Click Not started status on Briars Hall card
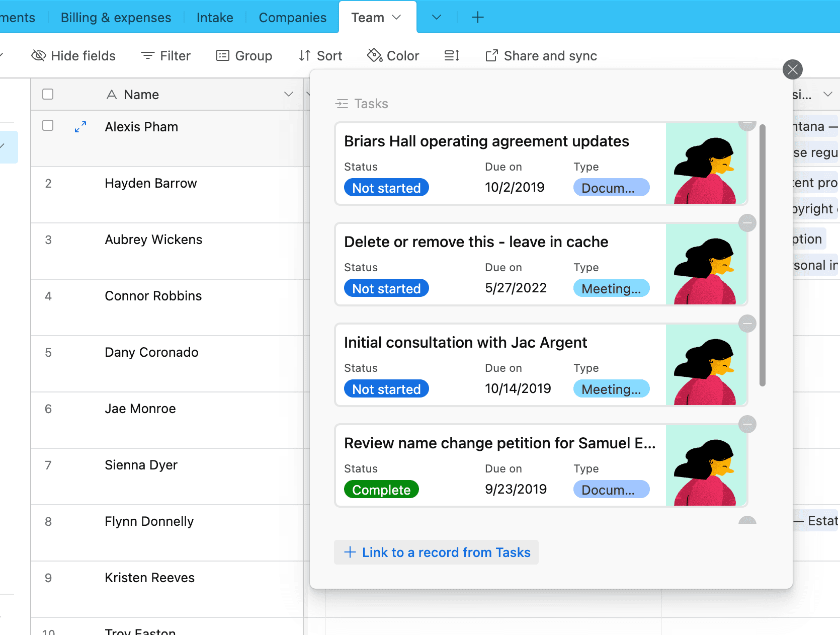The image size is (840, 635). (386, 188)
